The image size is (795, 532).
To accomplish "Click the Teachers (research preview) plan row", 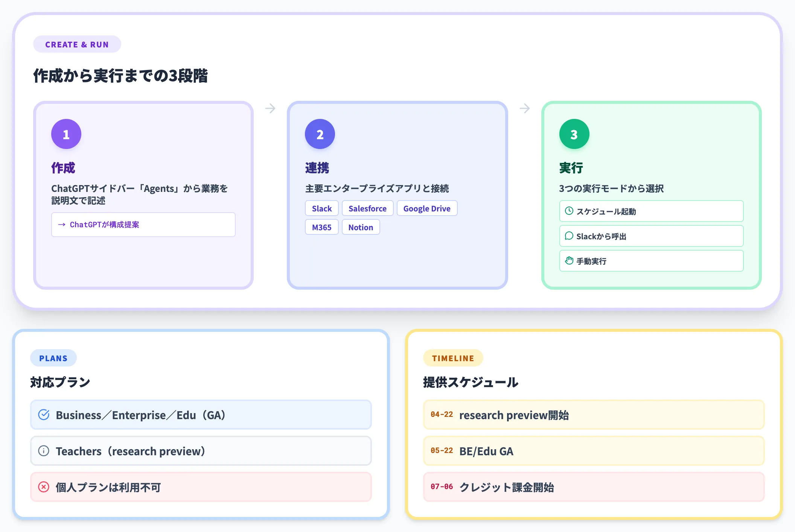I will pyautogui.click(x=201, y=451).
